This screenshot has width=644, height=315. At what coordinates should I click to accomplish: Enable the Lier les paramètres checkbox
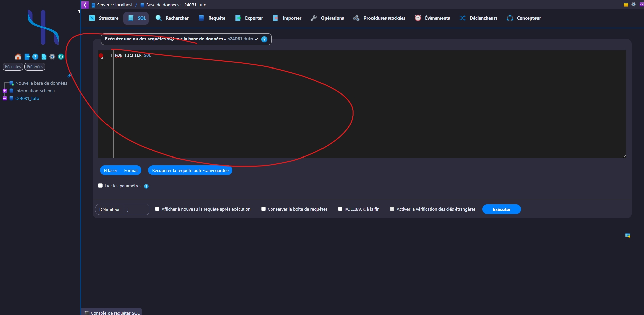click(100, 186)
